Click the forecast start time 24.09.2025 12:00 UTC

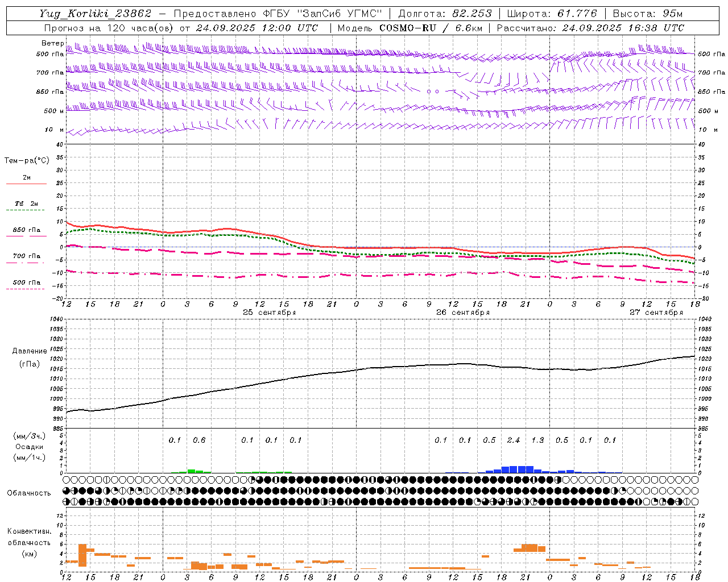coord(257,28)
